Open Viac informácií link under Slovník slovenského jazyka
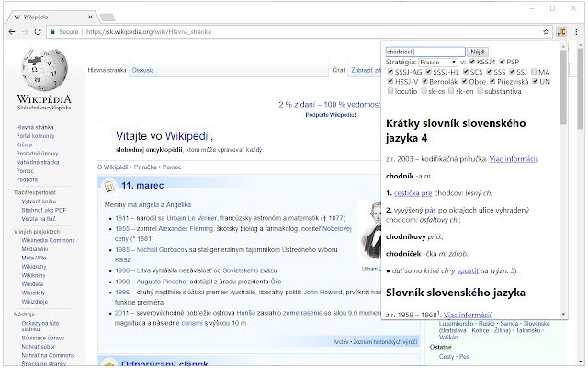 [468, 315]
